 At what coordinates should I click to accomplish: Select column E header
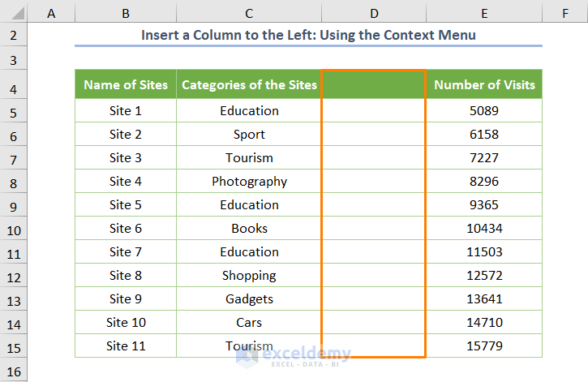[x=484, y=13]
